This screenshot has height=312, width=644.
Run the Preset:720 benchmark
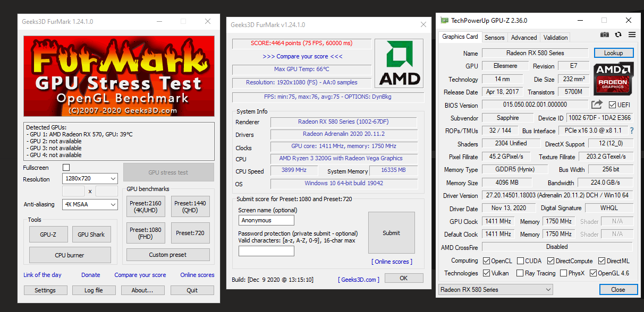click(190, 233)
